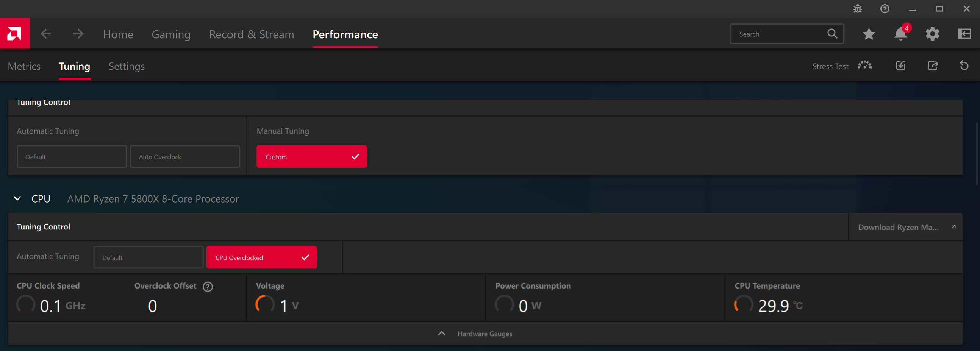Collapse the Hardware Gauges panel
980x351 pixels.
(x=441, y=334)
